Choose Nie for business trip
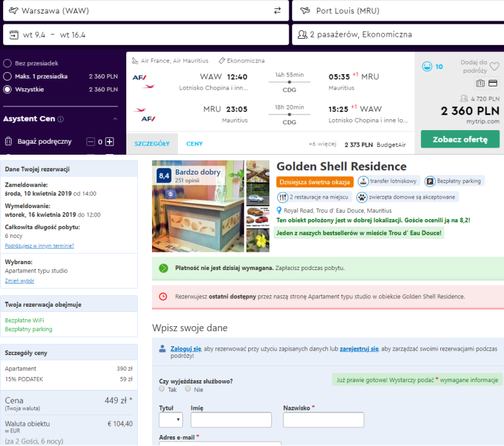Image resolution: width=504 pixels, height=446 pixels. (188, 389)
